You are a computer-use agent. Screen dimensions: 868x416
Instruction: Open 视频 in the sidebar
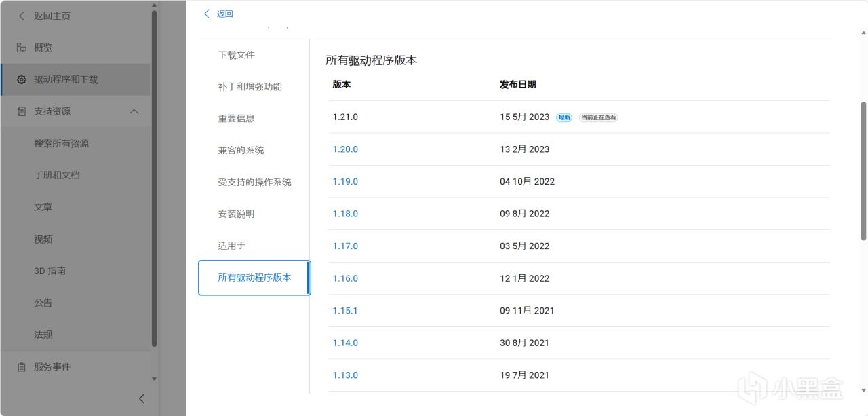[x=43, y=239]
